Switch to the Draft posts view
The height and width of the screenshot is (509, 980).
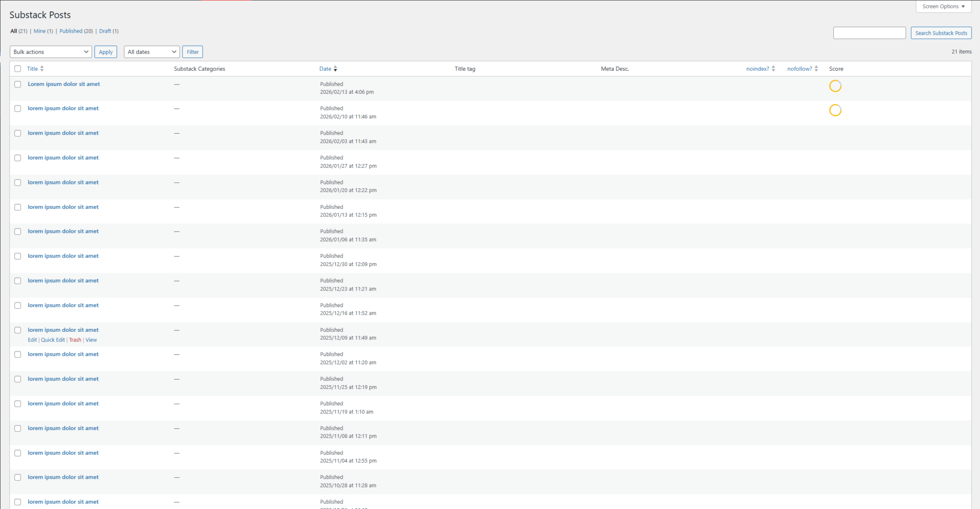point(105,31)
